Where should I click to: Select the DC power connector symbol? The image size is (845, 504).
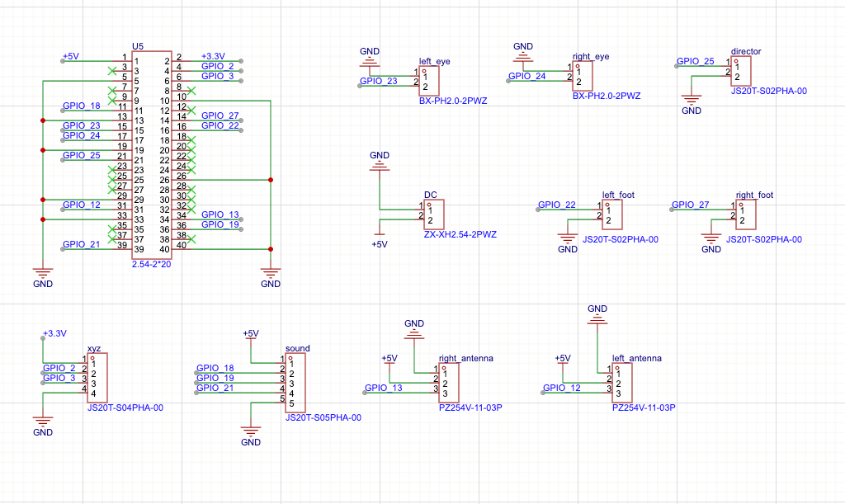point(435,214)
